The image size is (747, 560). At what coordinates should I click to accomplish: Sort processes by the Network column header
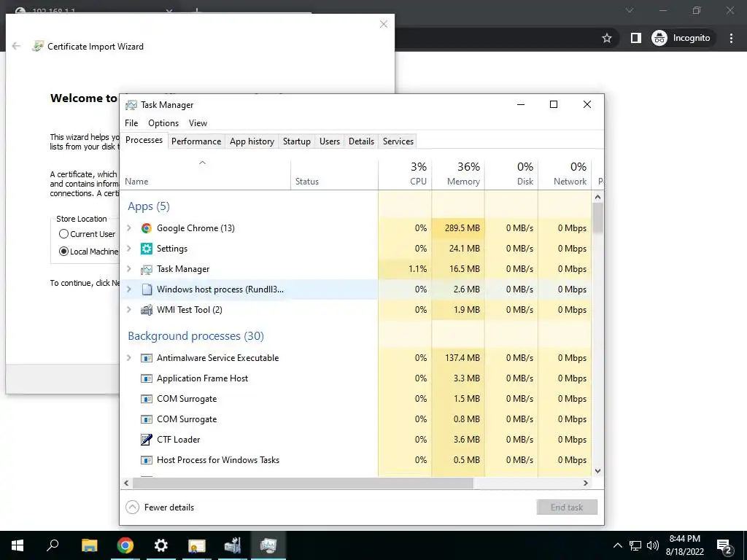[x=565, y=174]
